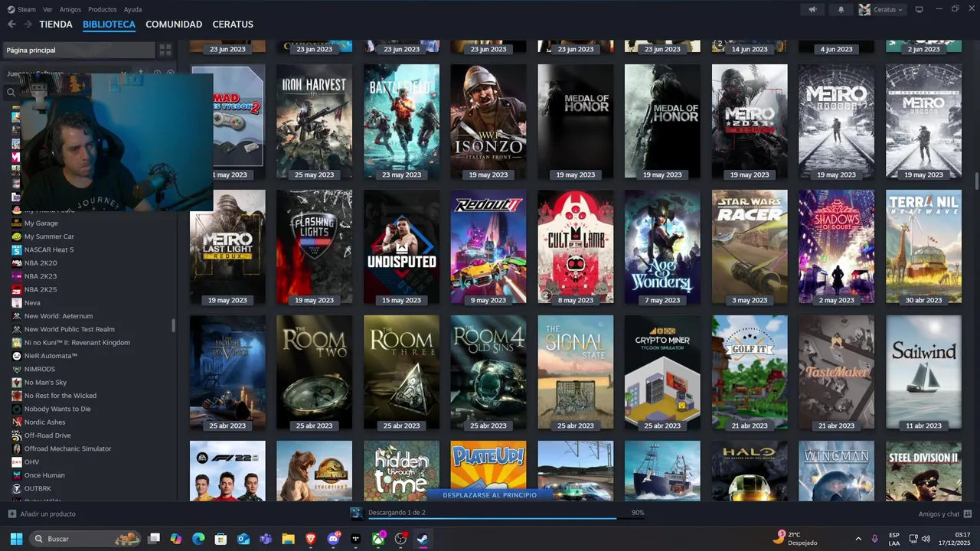Open The Room Two cover

(315, 372)
